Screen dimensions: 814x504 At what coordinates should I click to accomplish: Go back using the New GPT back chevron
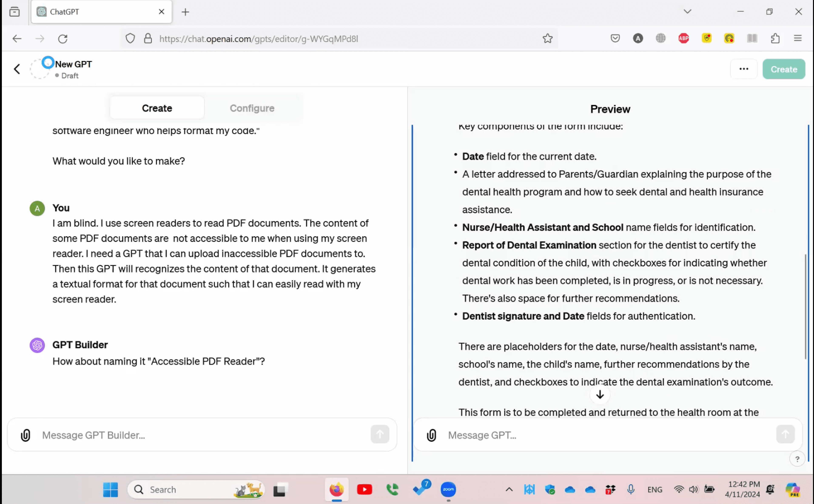click(17, 69)
